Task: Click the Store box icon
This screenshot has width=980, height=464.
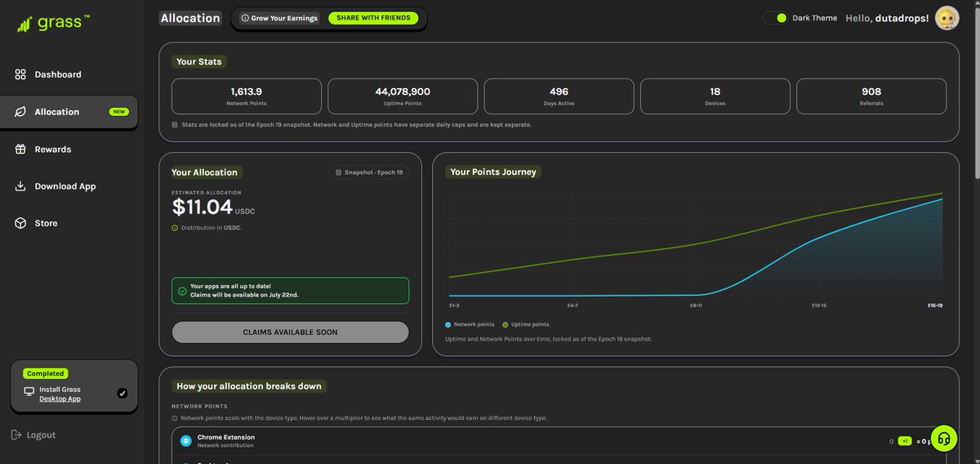Action: coord(20,223)
